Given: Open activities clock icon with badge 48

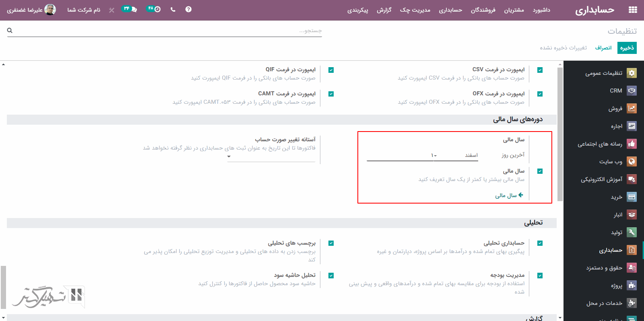Looking at the screenshot, I should tap(153, 9).
